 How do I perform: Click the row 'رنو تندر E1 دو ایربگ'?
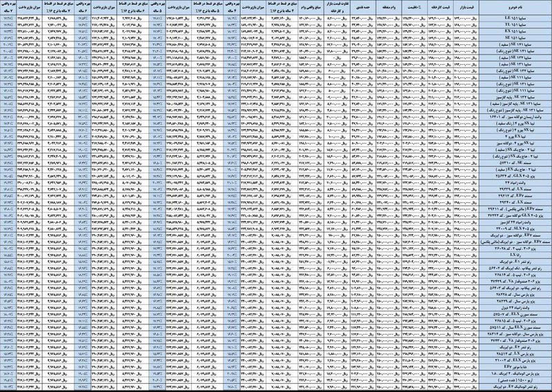click(x=515, y=262)
